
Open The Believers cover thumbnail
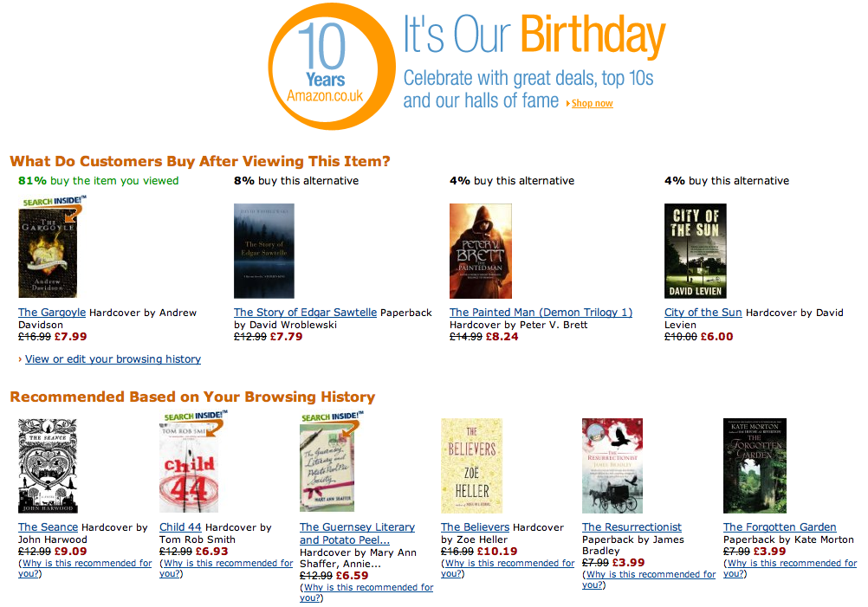[471, 466]
